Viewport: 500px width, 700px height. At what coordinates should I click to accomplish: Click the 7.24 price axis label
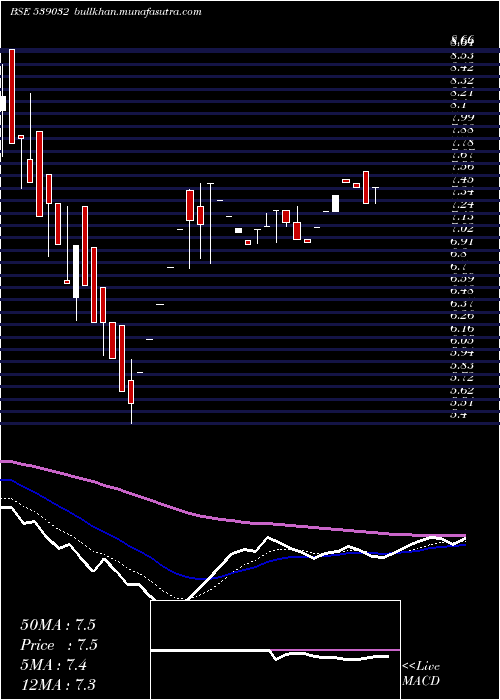[x=462, y=204]
